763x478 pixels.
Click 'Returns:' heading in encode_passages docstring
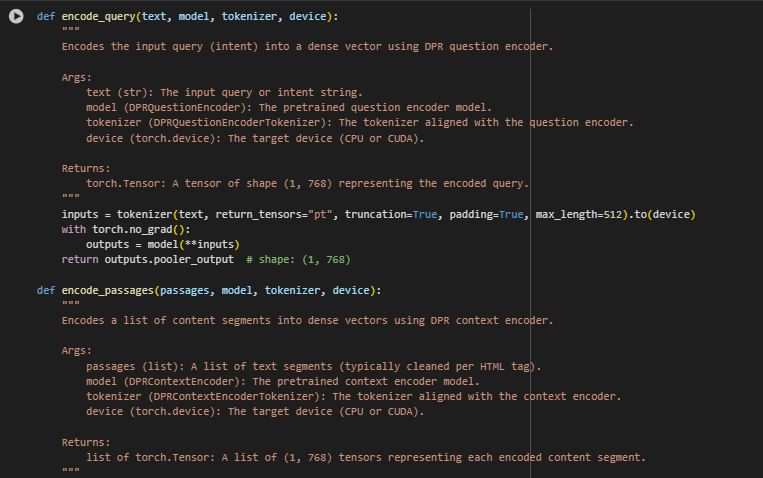86,442
